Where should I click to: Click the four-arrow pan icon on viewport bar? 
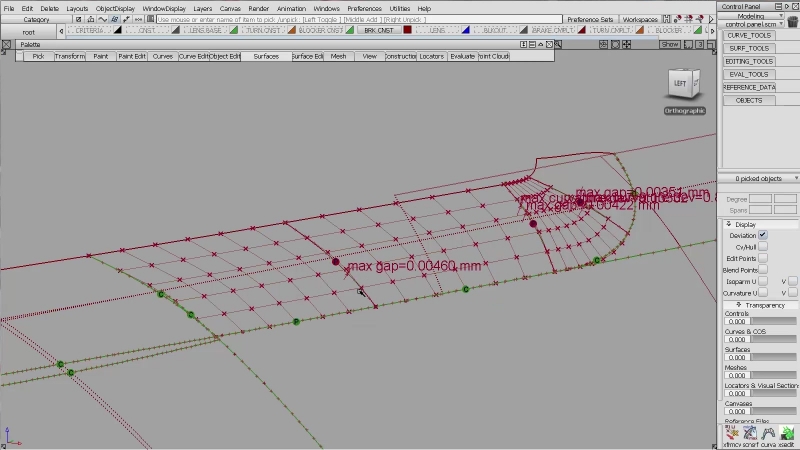[627, 44]
